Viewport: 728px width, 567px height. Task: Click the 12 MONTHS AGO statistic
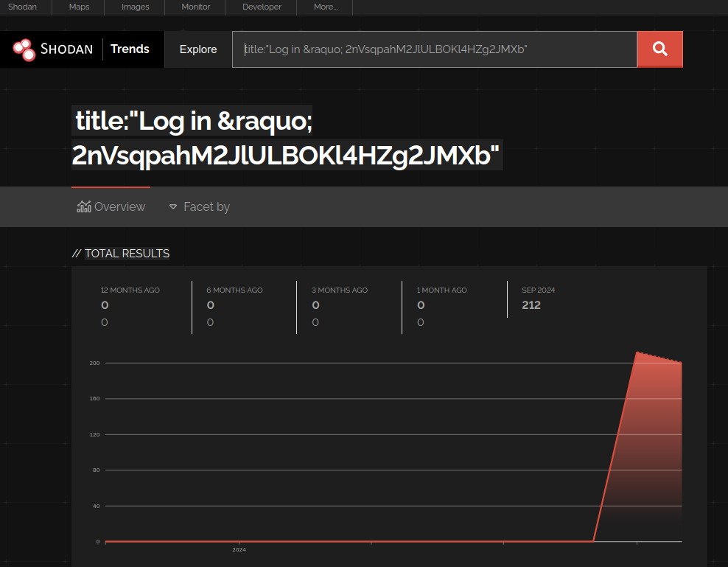(x=130, y=291)
